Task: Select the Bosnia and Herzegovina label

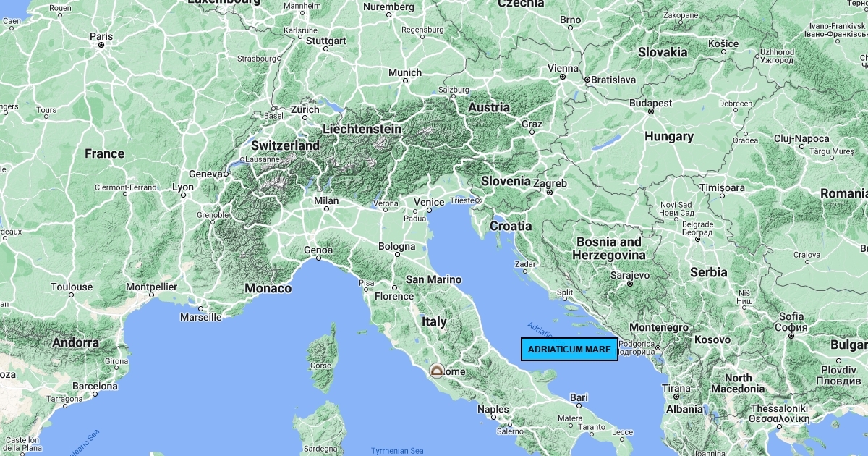Action: [x=608, y=248]
